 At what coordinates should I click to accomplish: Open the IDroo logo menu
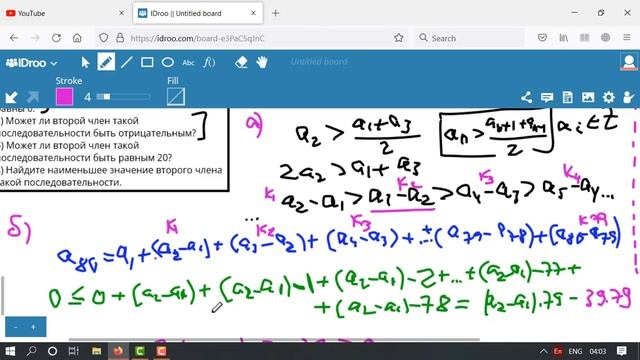pyautogui.click(x=31, y=63)
